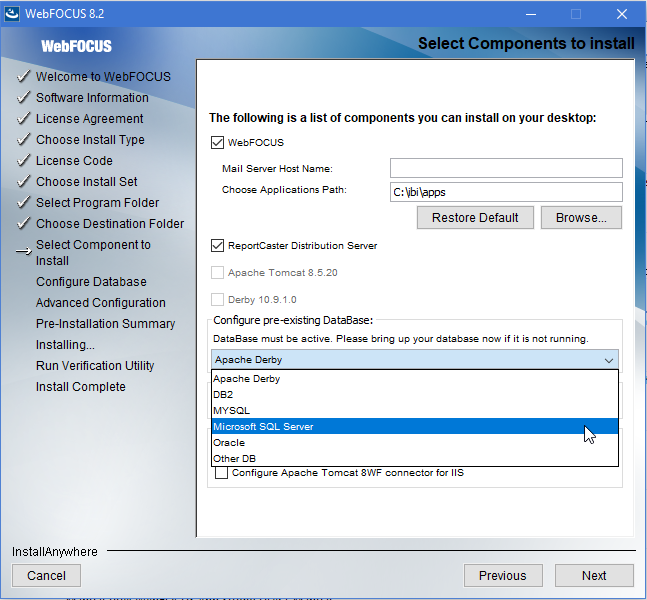Collapse the database dropdown via its arrow
This screenshot has width=647, height=600.
coord(609,360)
